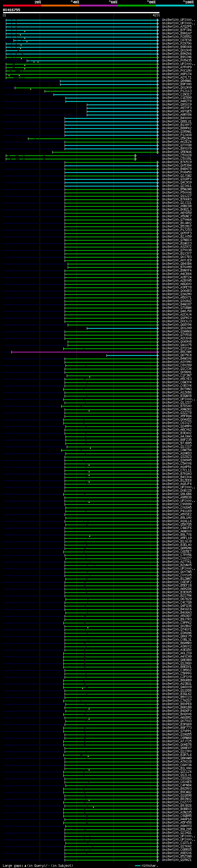
Task: Click the cyan ~100% identity legend segment
Action: click(x=175, y=6)
